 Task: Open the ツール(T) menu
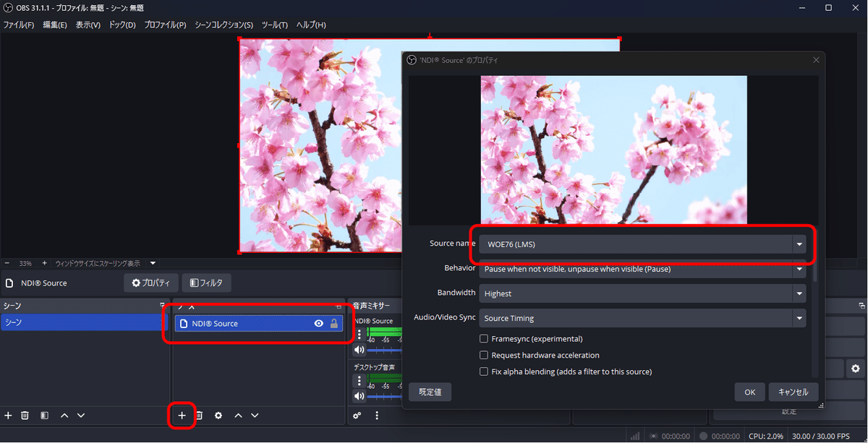pyautogui.click(x=274, y=25)
